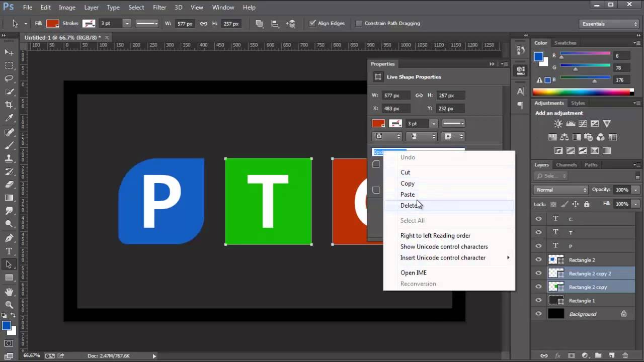
Task: Open the Paragraph panel icon
Action: [x=520, y=106]
